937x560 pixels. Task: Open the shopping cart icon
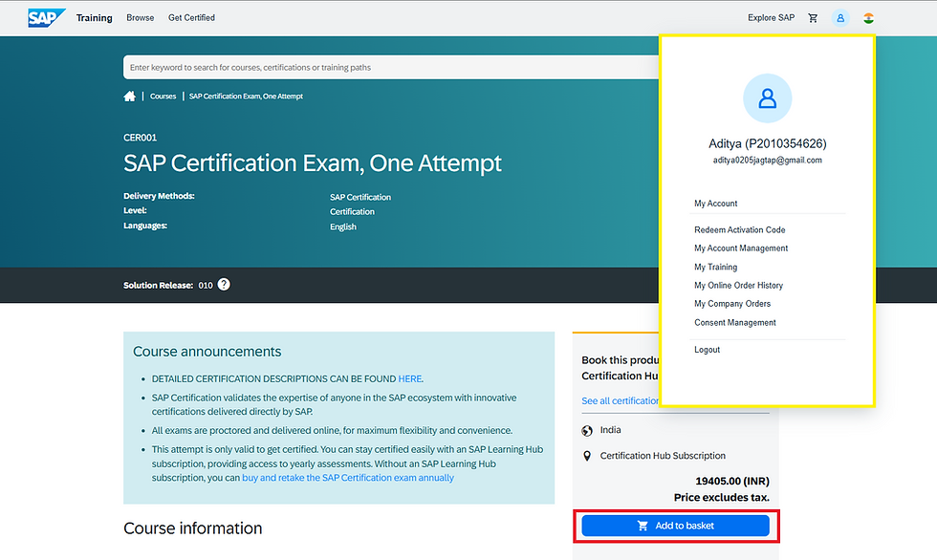[x=813, y=18]
